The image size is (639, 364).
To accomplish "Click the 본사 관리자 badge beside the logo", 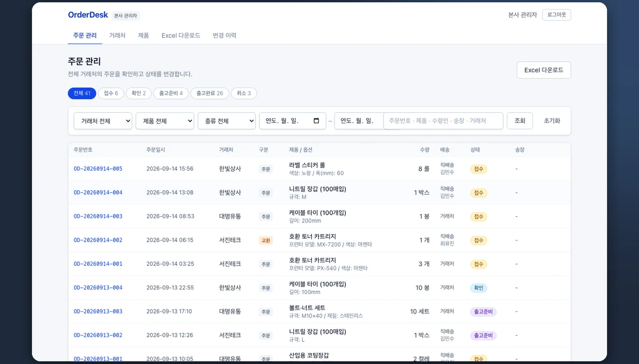I will point(125,16).
